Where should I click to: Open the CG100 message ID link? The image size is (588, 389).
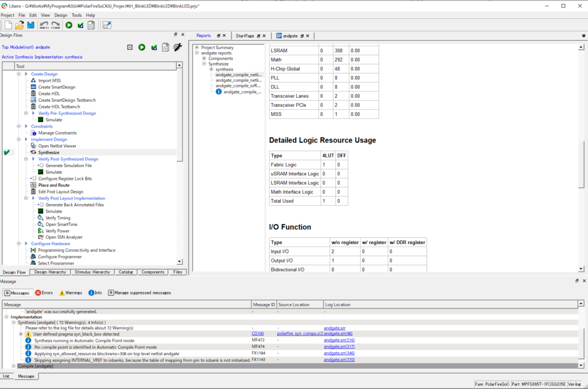[257, 334]
